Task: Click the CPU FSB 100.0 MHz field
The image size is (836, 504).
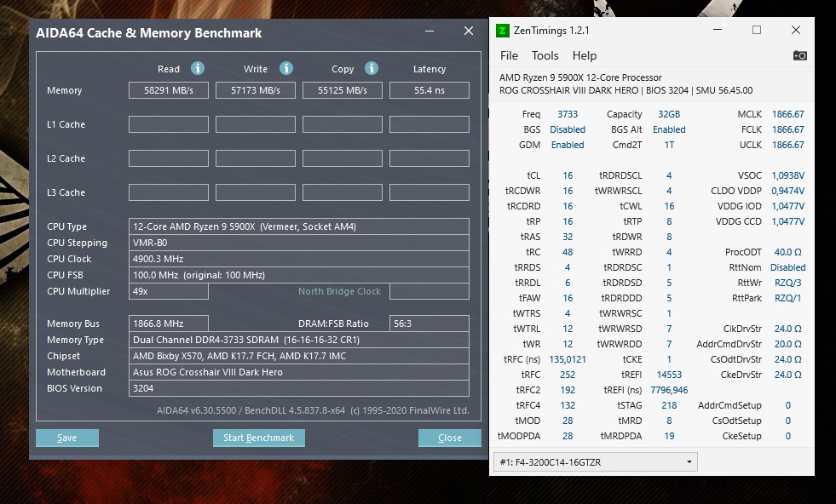Action: [x=298, y=275]
